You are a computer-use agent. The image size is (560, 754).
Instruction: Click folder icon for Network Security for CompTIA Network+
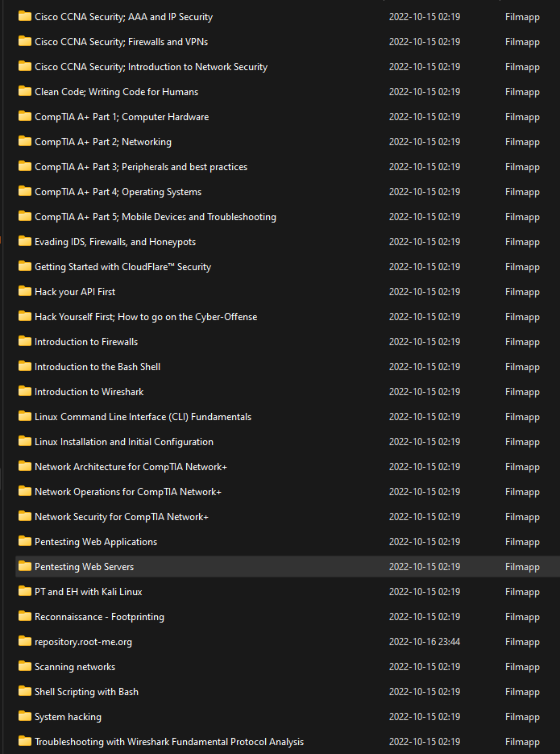pyautogui.click(x=25, y=516)
